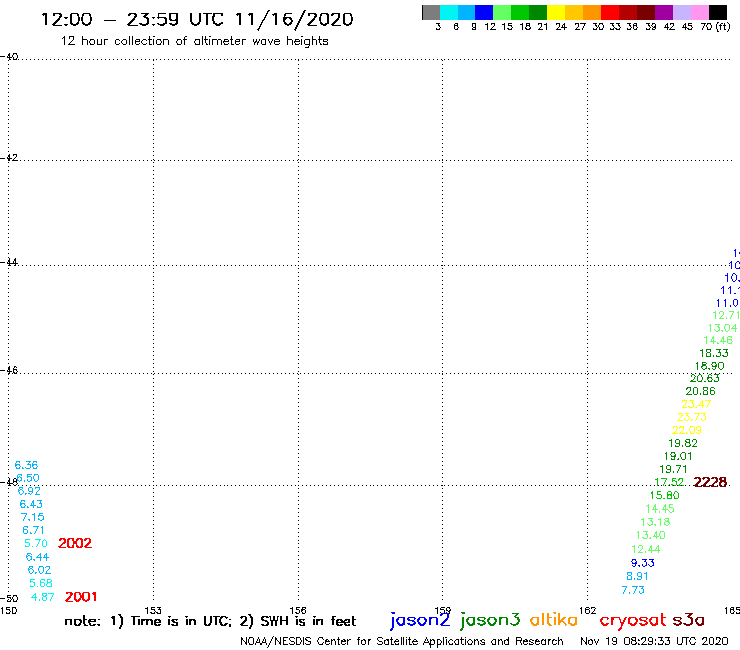Click the s3a satellite label
740x650 pixels.
click(688, 620)
